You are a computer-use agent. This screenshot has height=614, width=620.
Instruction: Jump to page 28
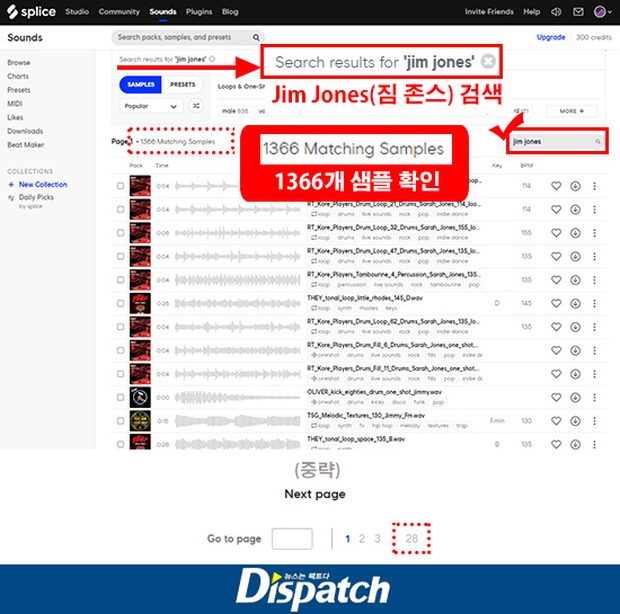coord(411,538)
